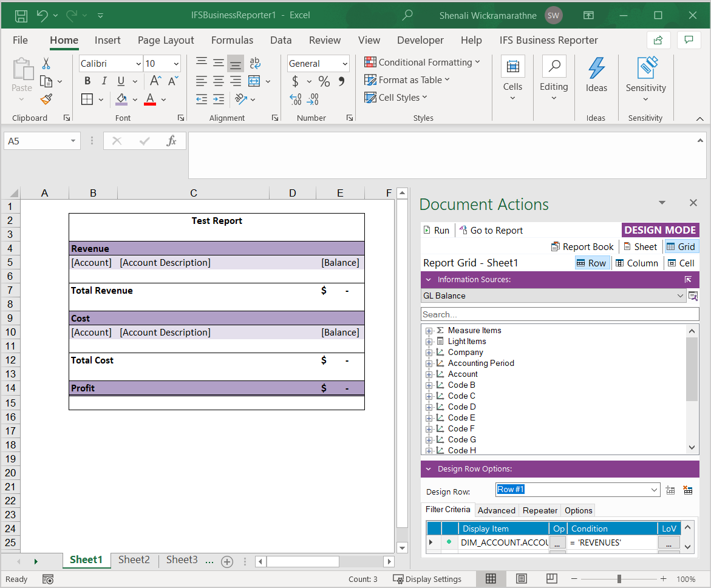The width and height of the screenshot is (711, 588).
Task: Add a new sheet with plus button
Action: tap(227, 562)
